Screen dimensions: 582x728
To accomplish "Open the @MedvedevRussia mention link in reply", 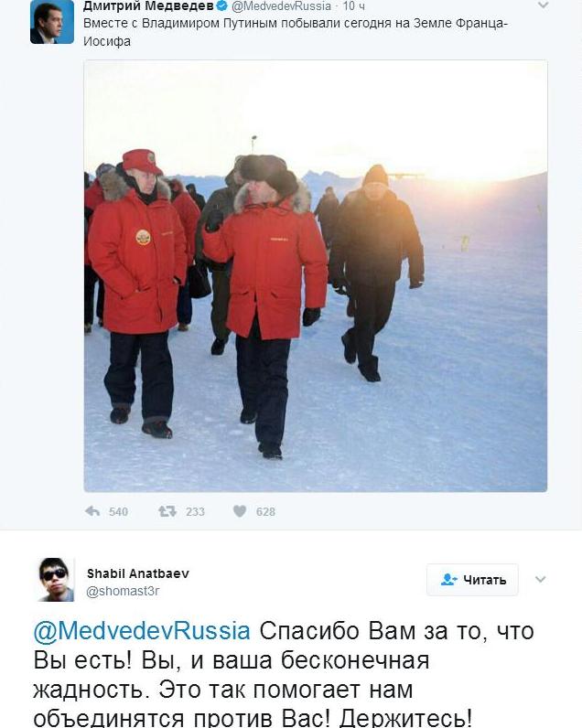I will [x=142, y=631].
